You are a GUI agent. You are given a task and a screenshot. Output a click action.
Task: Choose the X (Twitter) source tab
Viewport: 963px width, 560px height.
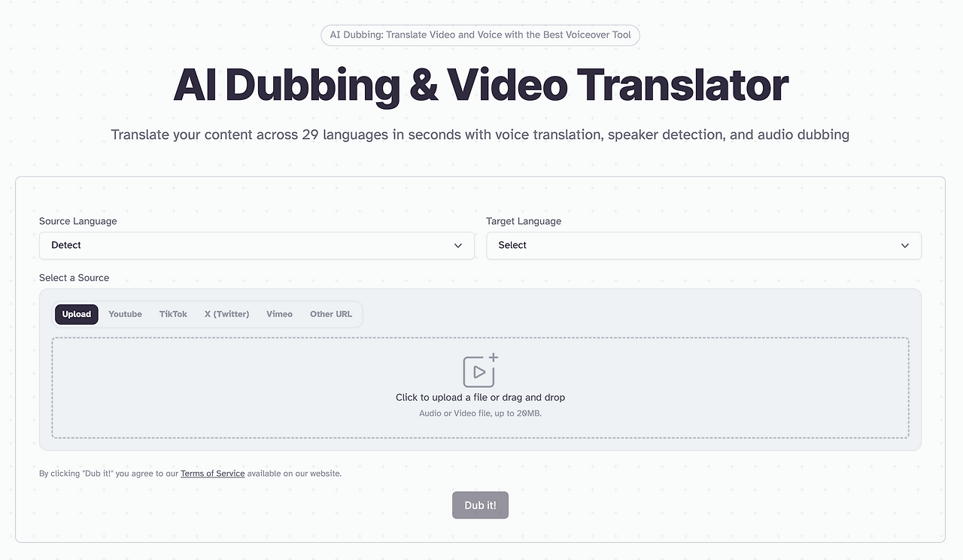[226, 314]
